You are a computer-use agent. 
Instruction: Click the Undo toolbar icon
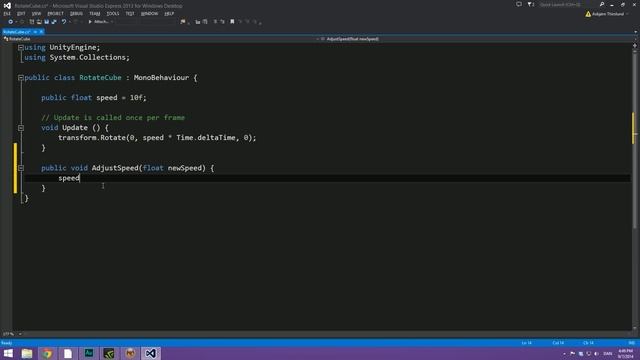pos(64,22)
